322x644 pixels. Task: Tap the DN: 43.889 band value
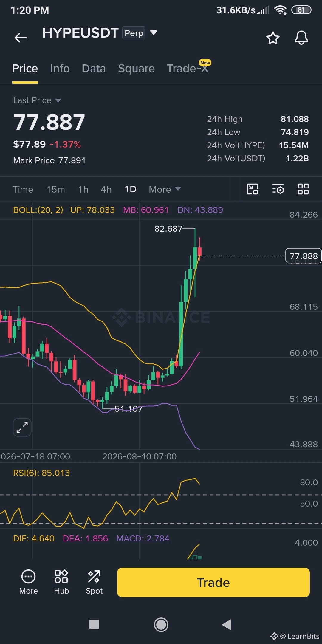200,210
